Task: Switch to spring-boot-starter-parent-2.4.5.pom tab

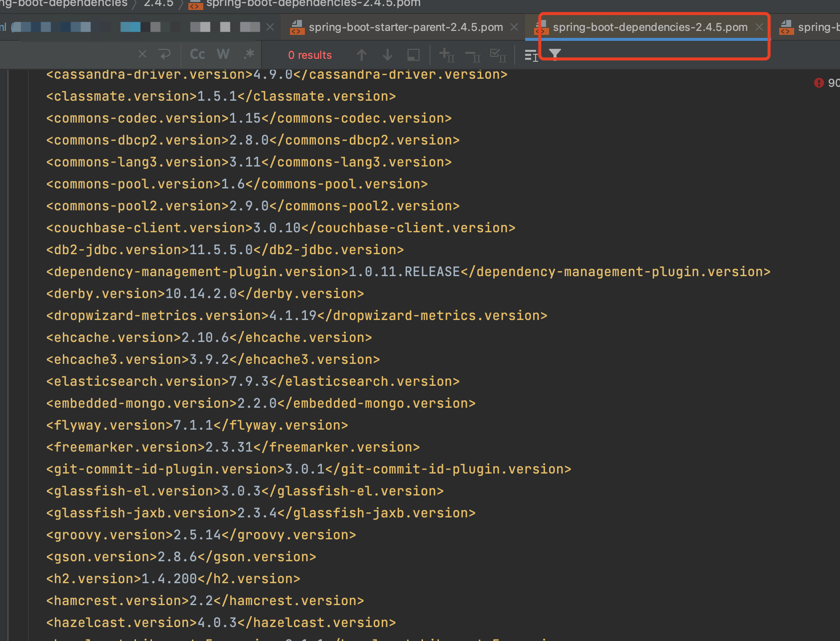Action: pyautogui.click(x=406, y=27)
